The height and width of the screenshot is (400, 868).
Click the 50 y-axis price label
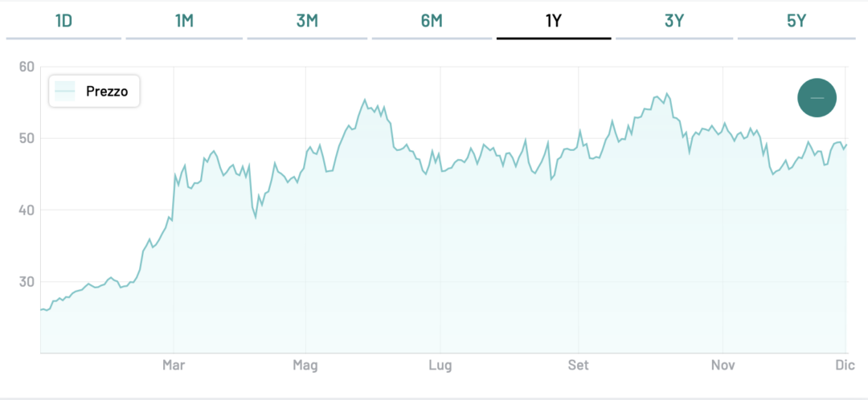[26, 138]
